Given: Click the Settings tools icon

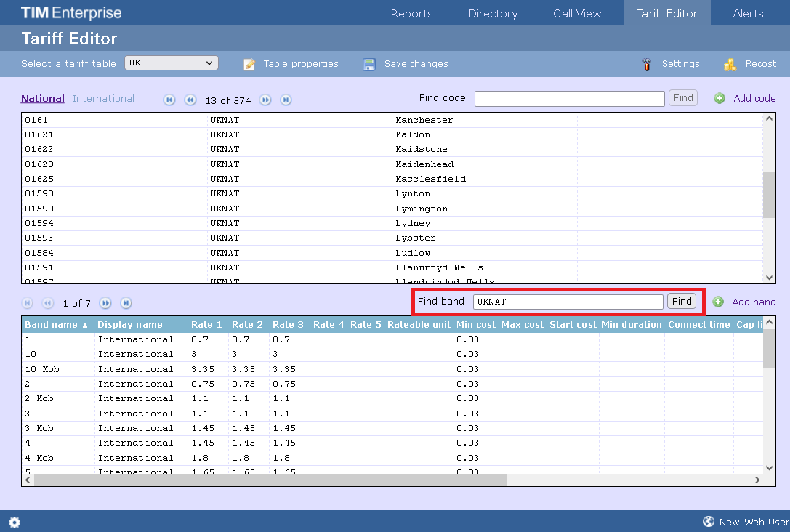Looking at the screenshot, I should [647, 64].
